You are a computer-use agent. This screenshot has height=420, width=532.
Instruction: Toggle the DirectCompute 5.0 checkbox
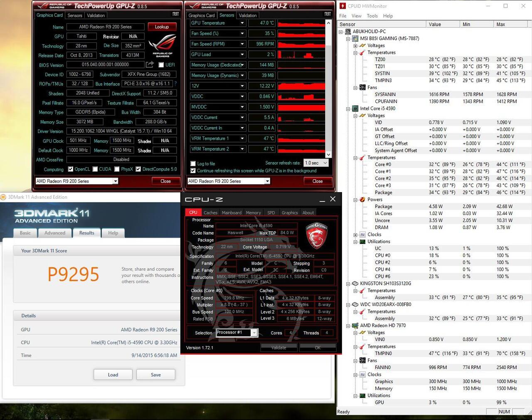[x=138, y=169]
